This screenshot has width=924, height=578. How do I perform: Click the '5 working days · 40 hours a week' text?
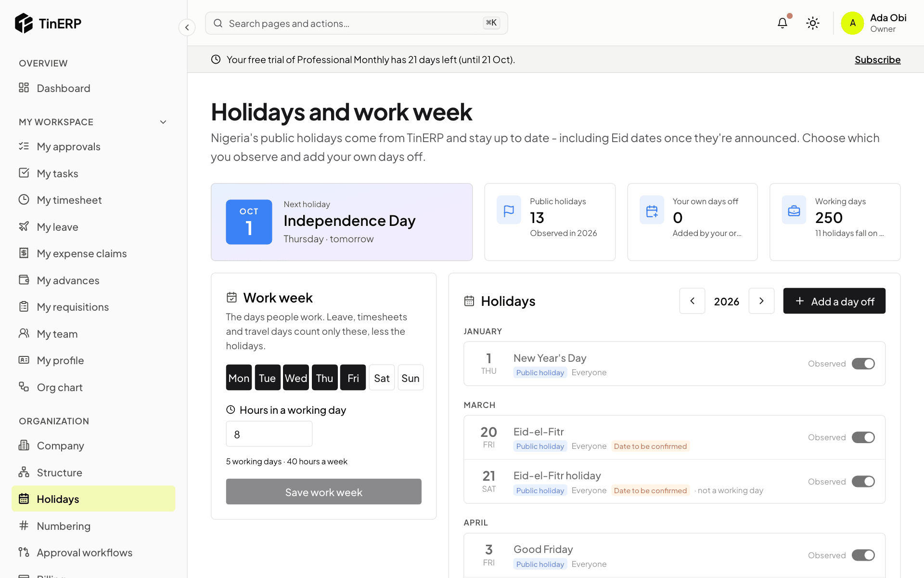coord(286,461)
